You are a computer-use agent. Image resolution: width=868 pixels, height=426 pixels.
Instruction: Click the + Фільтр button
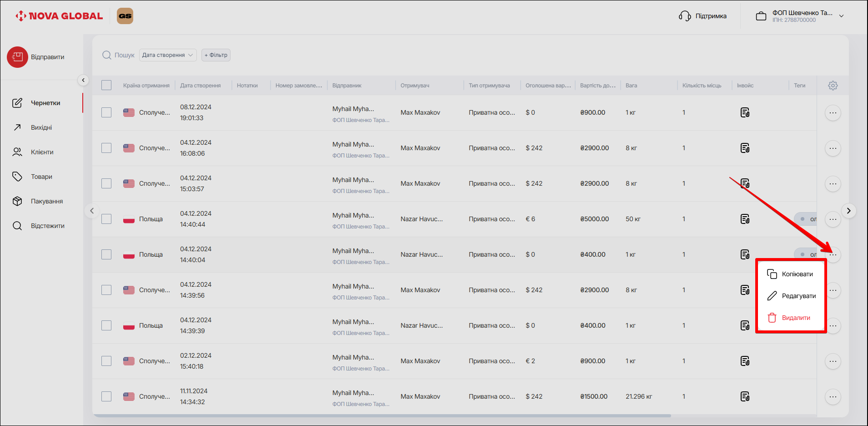pyautogui.click(x=216, y=55)
